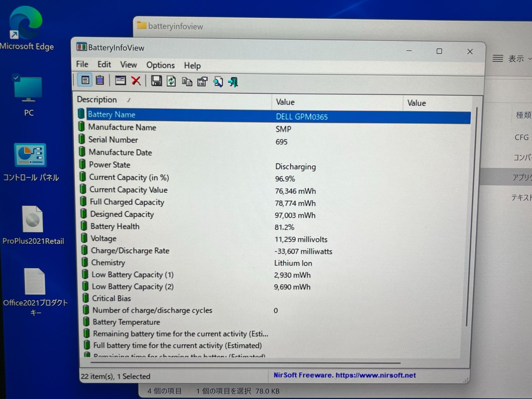Click the '22 item(s), 1 Selected' status text
The height and width of the screenshot is (399, 532).
pyautogui.click(x=115, y=376)
